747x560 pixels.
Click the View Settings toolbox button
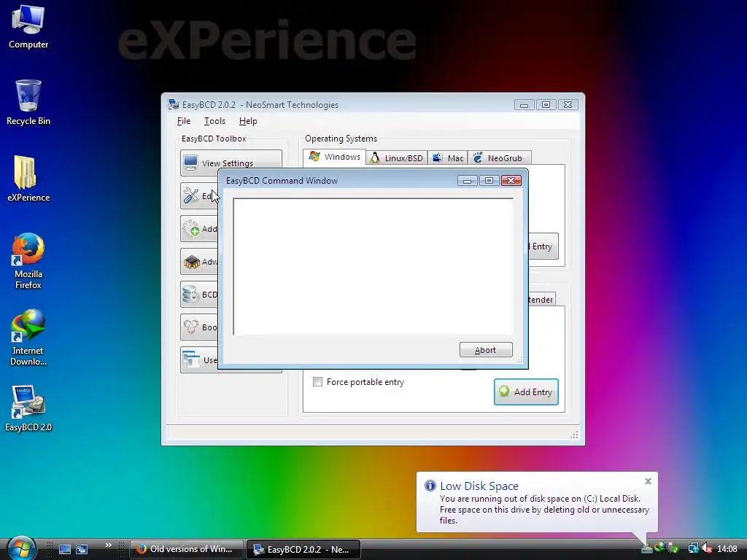231,163
